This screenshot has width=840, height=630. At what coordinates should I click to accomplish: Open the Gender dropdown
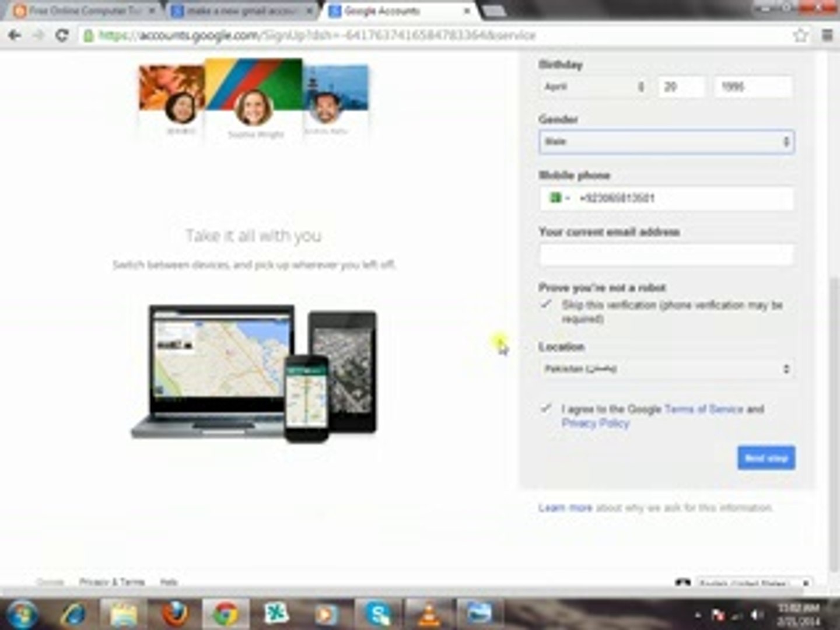[x=666, y=142]
